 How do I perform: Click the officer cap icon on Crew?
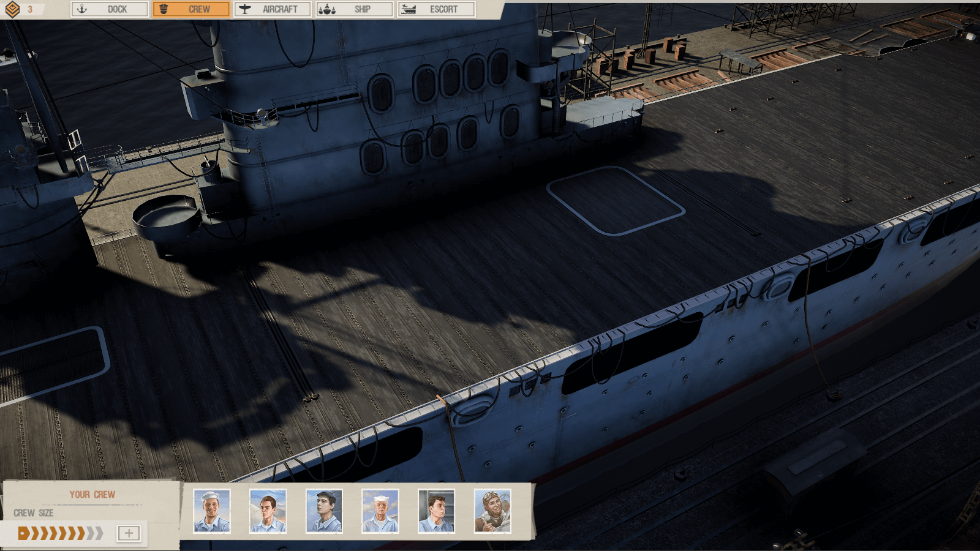[164, 9]
